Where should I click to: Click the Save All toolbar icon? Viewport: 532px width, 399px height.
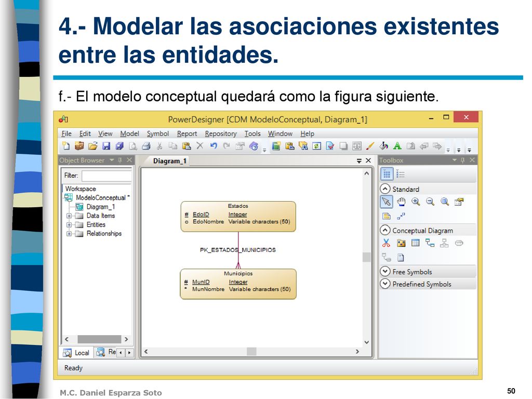(x=119, y=146)
